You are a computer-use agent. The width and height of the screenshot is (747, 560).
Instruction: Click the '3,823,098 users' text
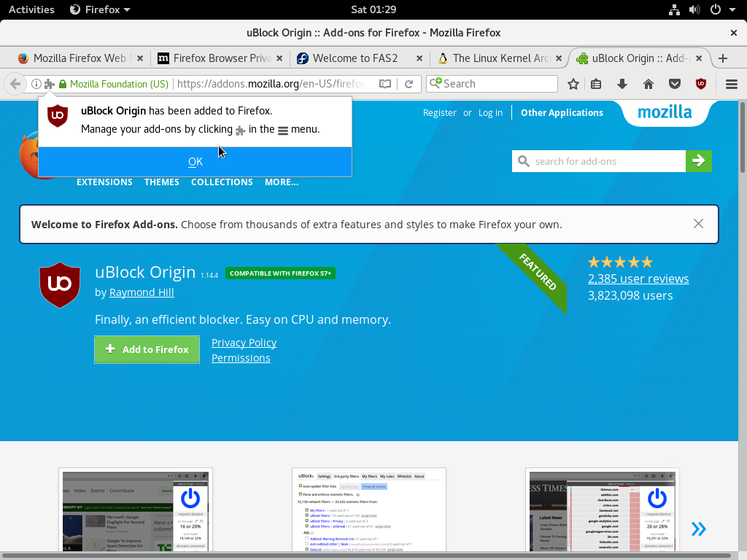tap(630, 296)
